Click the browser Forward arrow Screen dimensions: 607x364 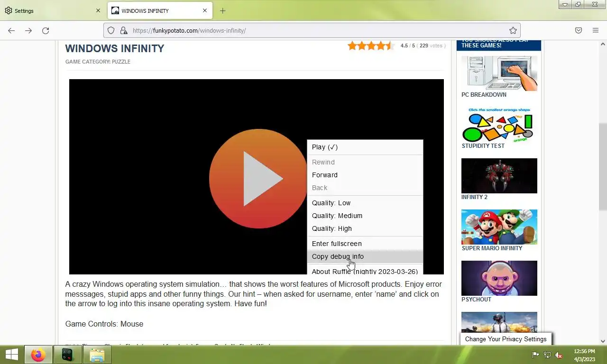click(28, 30)
